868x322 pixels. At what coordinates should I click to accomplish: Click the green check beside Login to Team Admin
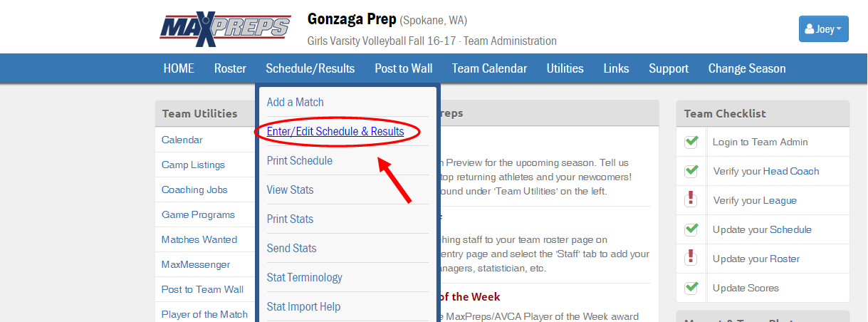[691, 142]
